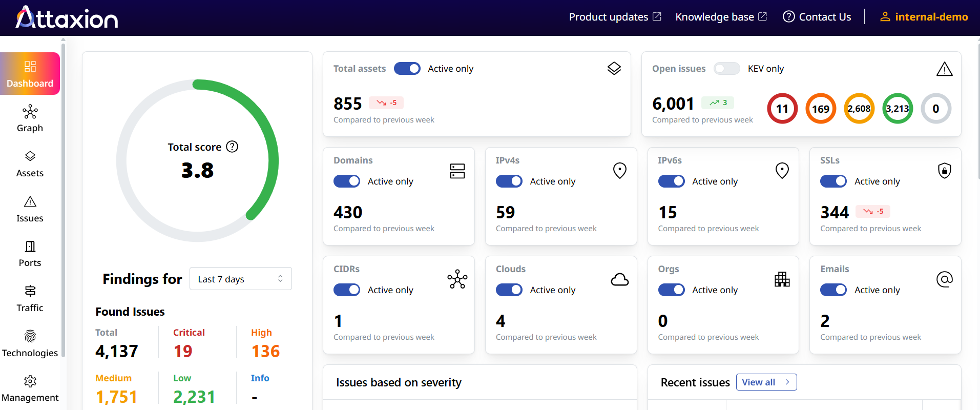Click the Contact Us link
The image size is (980, 410).
(x=817, y=17)
